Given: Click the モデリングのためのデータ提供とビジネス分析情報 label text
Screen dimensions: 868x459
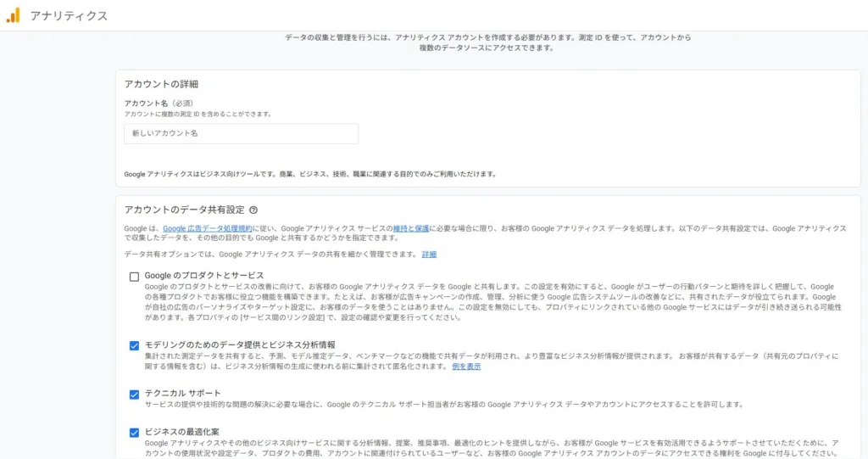Looking at the screenshot, I should pos(240,344).
